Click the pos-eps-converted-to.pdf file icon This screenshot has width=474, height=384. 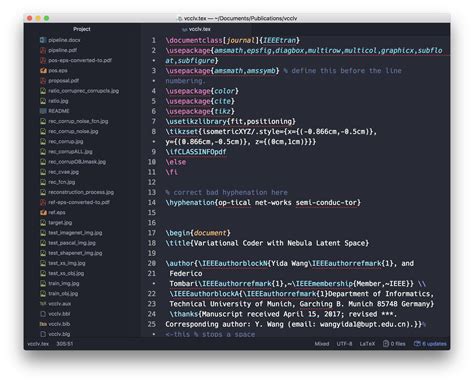click(x=43, y=60)
